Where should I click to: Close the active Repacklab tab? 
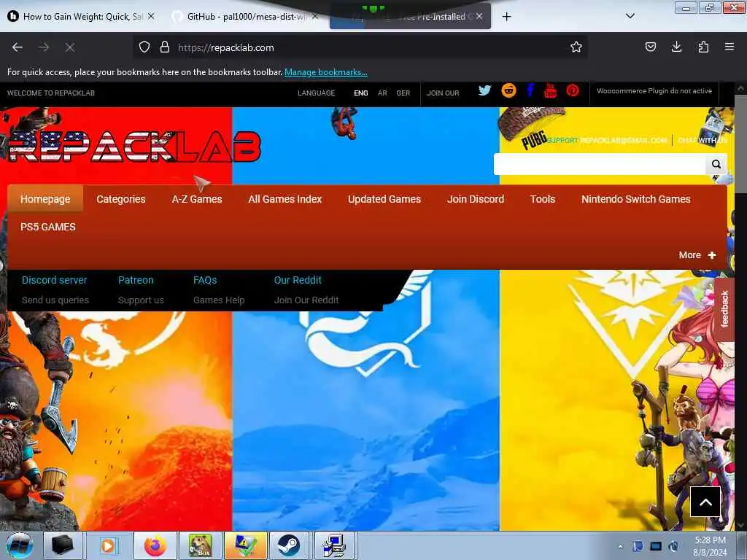pyautogui.click(x=479, y=16)
